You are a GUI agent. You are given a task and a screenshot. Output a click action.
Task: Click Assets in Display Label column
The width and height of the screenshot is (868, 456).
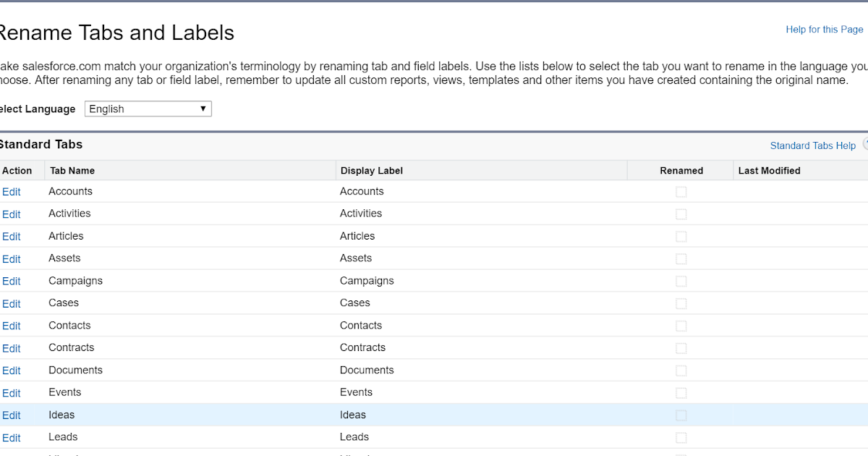(x=356, y=258)
